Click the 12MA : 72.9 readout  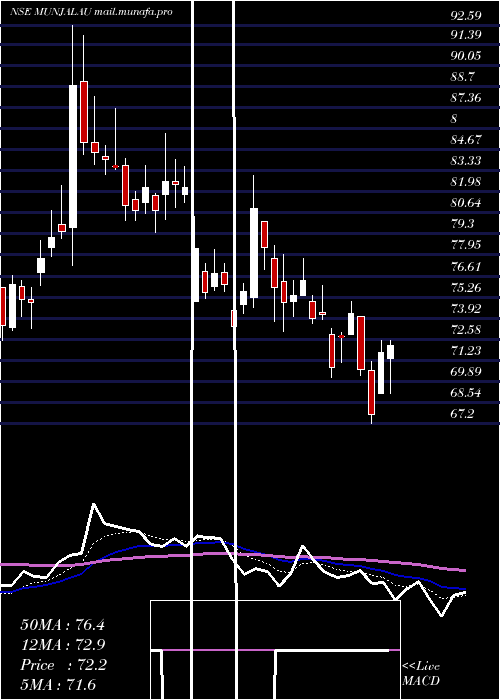click(x=62, y=645)
